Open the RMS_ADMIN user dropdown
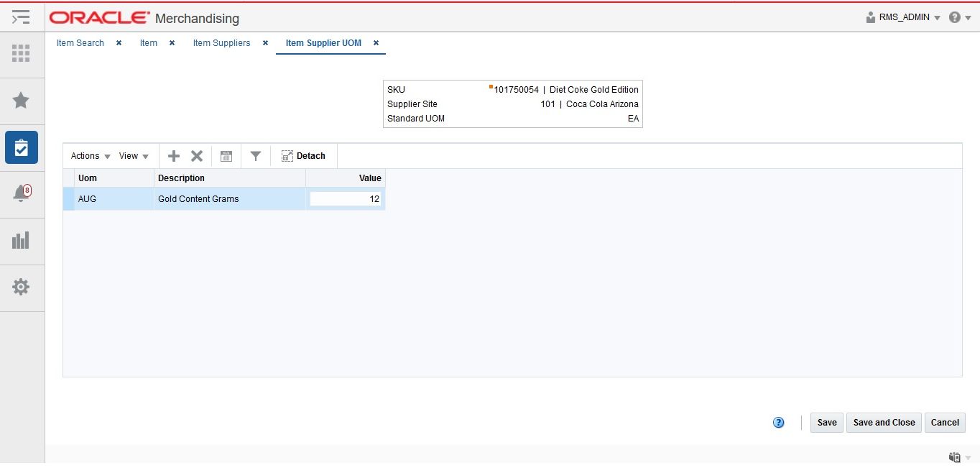Viewport: 980px width, 473px height. pyautogui.click(x=910, y=17)
